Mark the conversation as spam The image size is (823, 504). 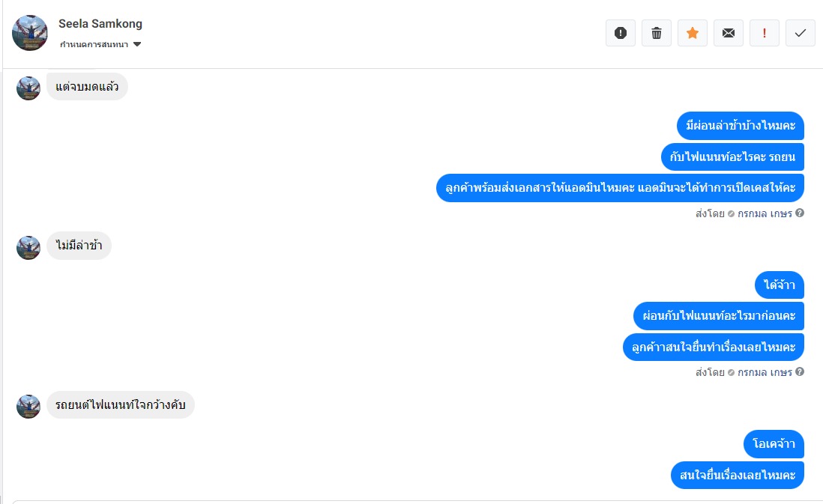[x=621, y=33]
